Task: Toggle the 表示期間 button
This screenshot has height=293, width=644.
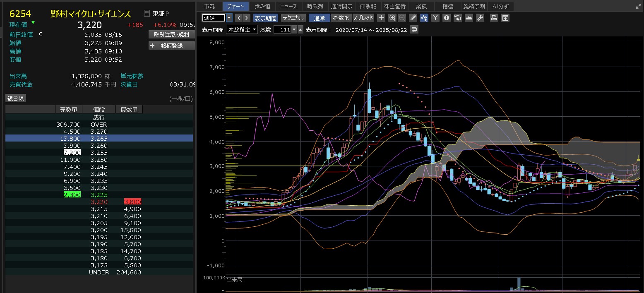Action: [266, 18]
